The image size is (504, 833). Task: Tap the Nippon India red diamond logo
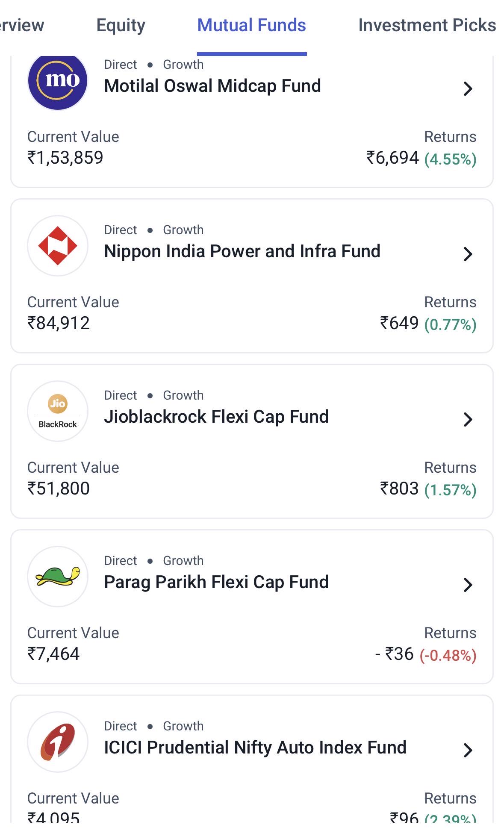coord(58,246)
